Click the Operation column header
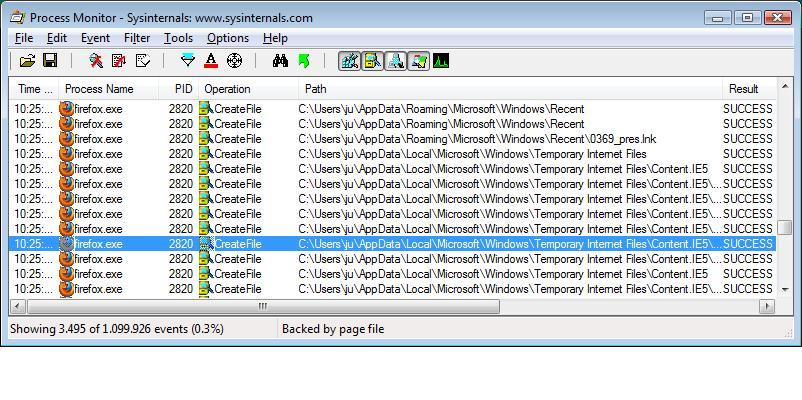 249,89
